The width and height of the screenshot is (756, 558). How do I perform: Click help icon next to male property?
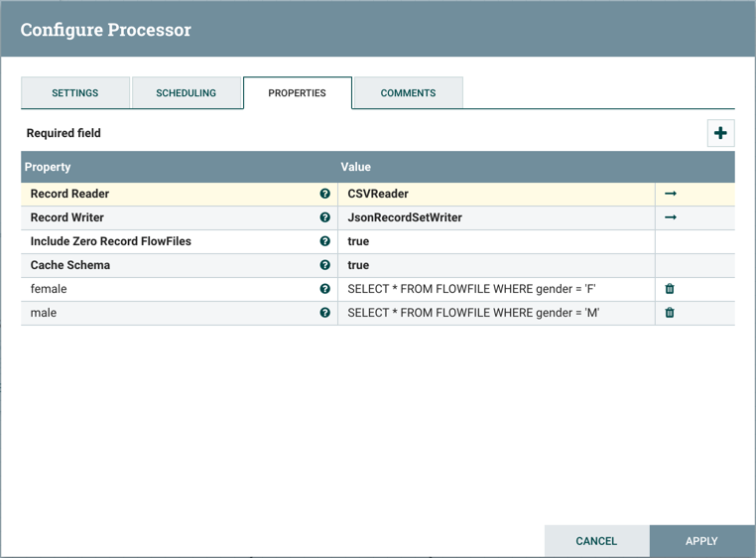(x=324, y=313)
